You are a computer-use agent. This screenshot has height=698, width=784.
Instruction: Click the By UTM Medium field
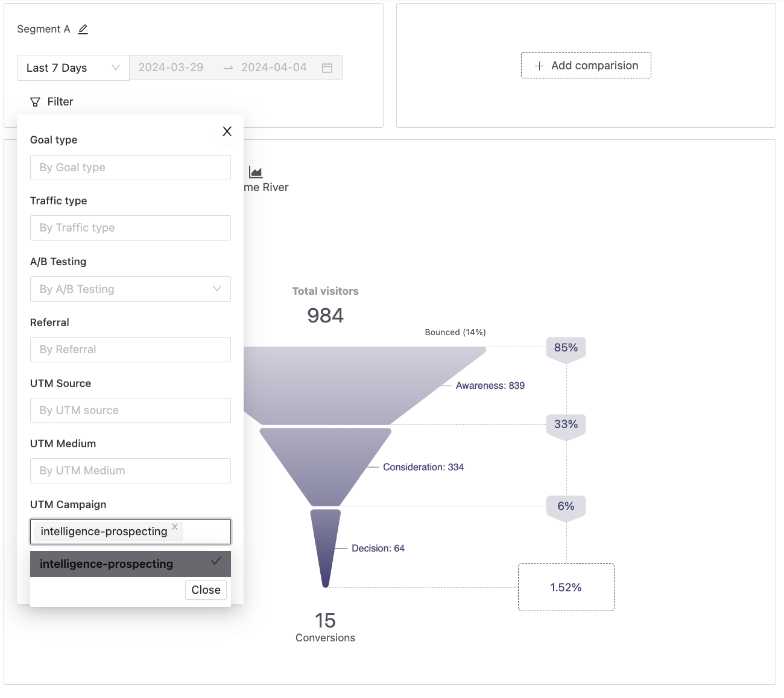click(130, 471)
